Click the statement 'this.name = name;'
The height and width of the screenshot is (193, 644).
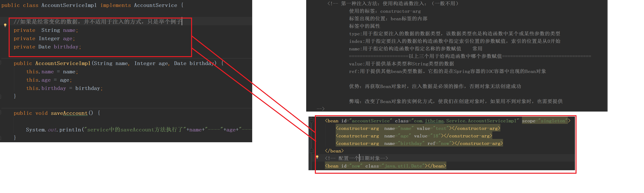click(x=52, y=72)
